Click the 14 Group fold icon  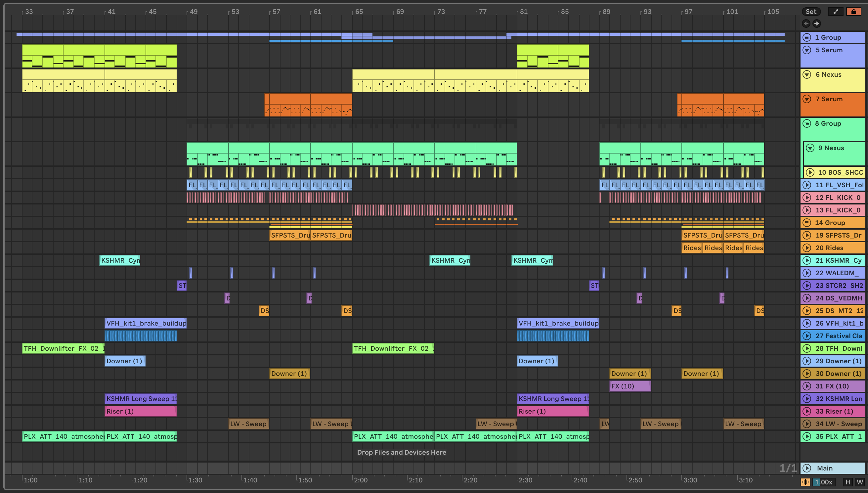click(807, 223)
